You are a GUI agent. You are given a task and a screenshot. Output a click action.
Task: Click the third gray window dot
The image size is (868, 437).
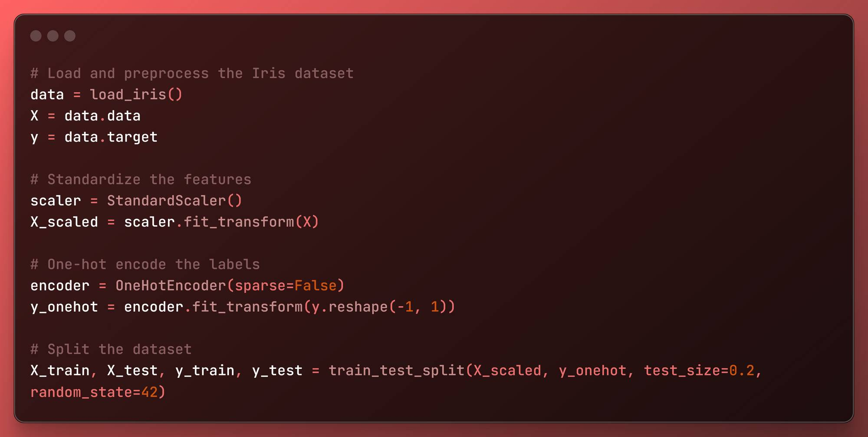[70, 36]
